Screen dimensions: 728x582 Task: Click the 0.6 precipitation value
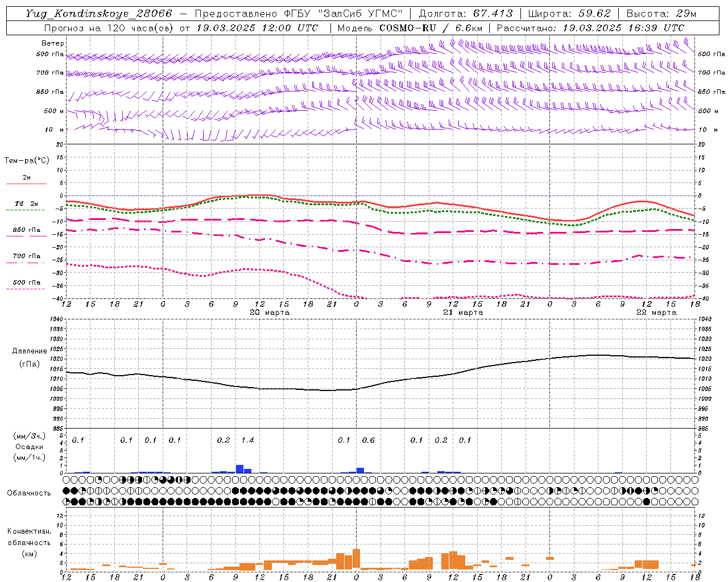pos(369,440)
